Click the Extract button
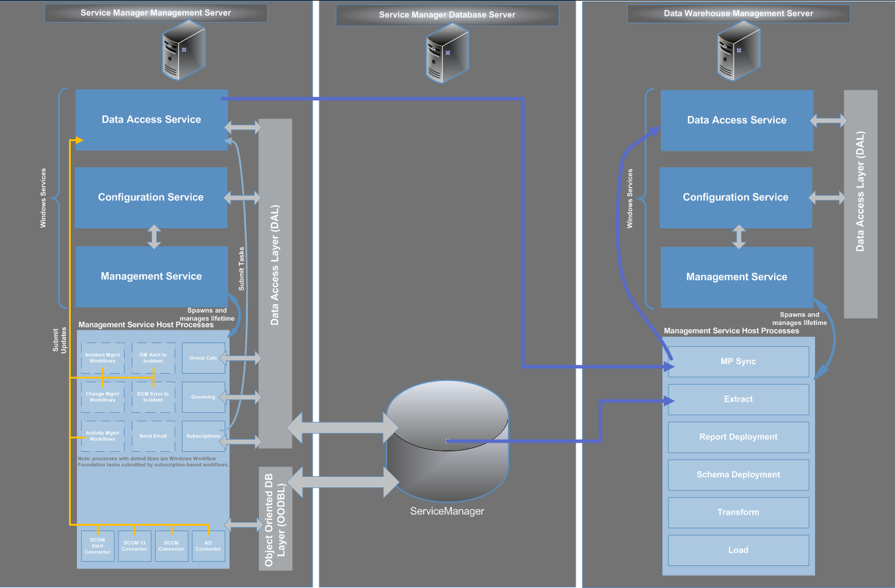 point(738,399)
